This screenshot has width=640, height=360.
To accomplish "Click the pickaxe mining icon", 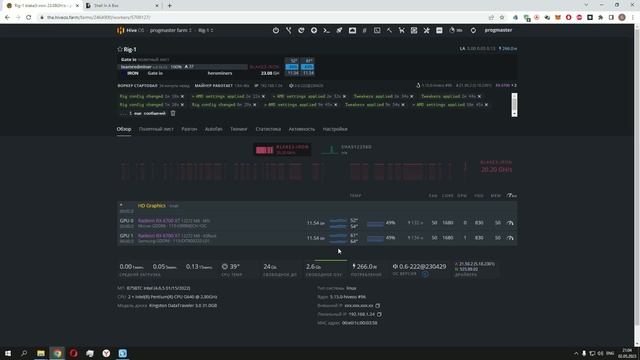I will click(389, 30).
